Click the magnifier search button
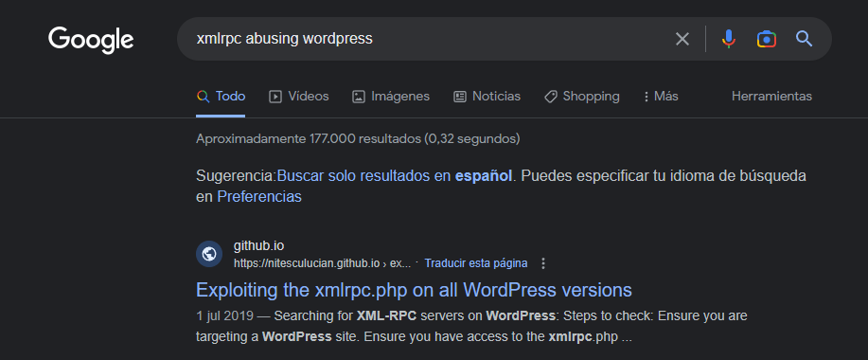The height and width of the screenshot is (360, 868). (804, 39)
